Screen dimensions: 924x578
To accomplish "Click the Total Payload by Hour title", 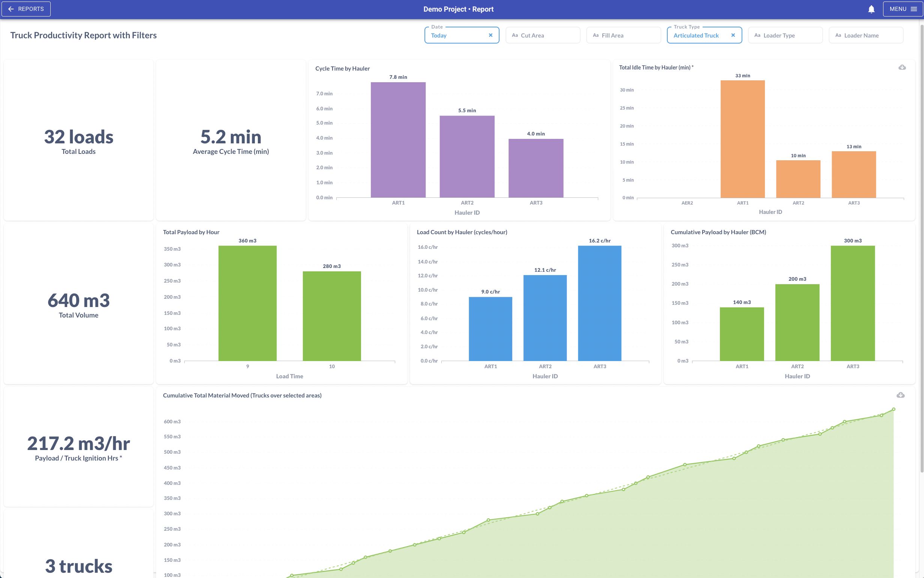I will point(191,232).
